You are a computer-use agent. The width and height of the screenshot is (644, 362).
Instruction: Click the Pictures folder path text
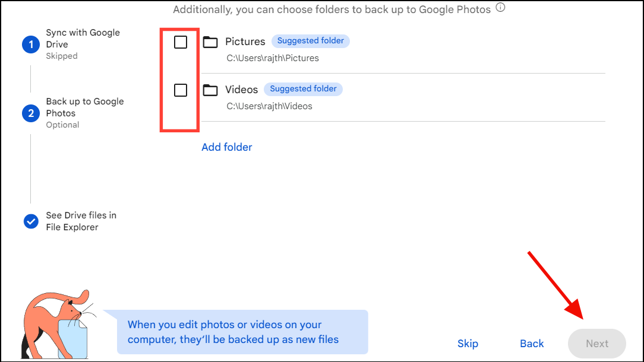[x=273, y=58]
